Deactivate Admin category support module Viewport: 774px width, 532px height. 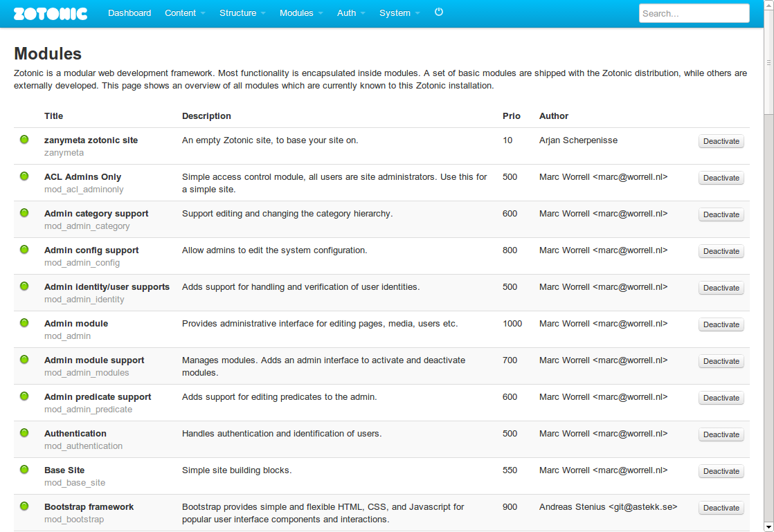coord(721,214)
